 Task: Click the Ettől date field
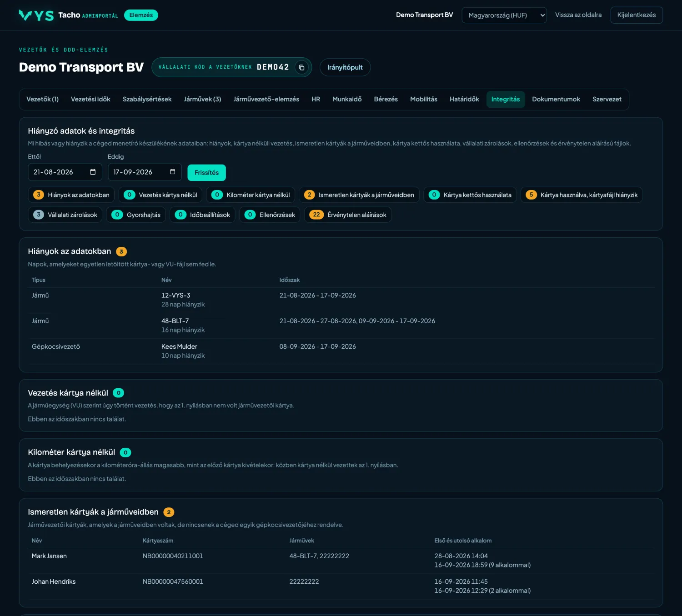pos(65,172)
